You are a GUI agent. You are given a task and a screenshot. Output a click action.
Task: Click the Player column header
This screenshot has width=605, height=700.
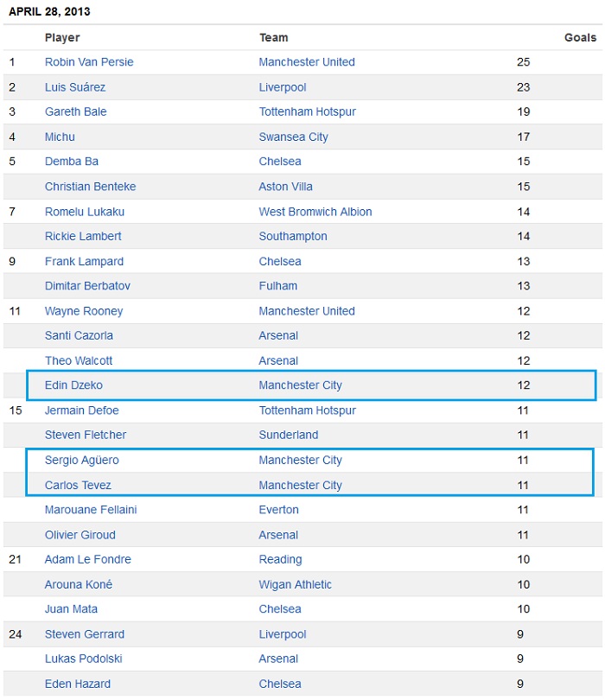click(x=62, y=38)
